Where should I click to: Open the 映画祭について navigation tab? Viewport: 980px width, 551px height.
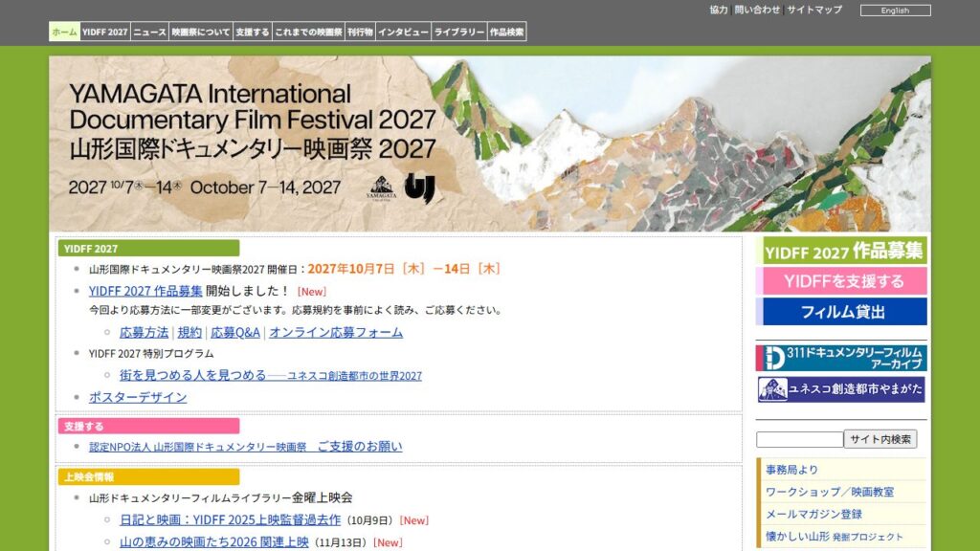201,32
